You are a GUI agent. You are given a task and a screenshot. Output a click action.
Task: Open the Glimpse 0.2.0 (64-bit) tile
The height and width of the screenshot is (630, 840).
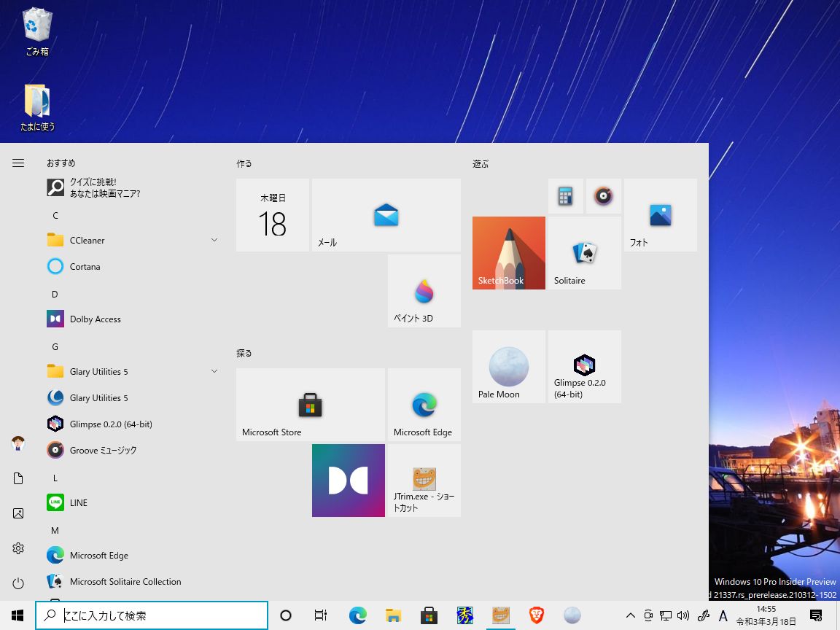583,366
